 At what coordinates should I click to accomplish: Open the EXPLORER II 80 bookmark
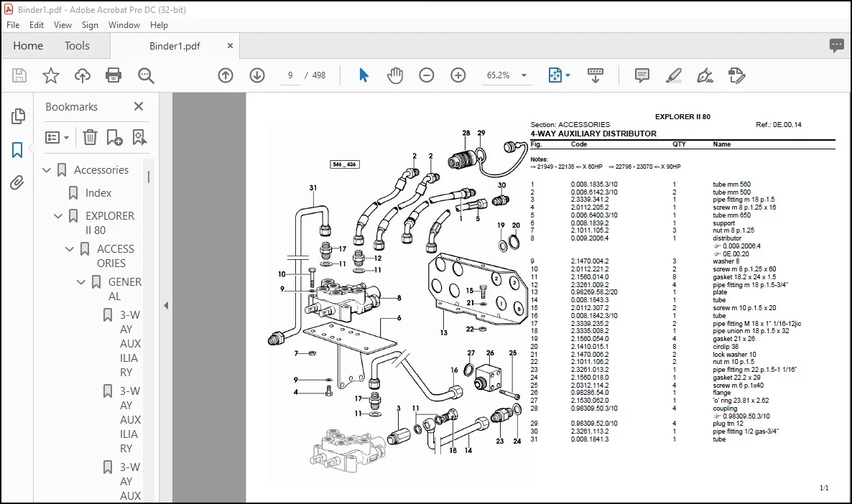pyautogui.click(x=110, y=223)
